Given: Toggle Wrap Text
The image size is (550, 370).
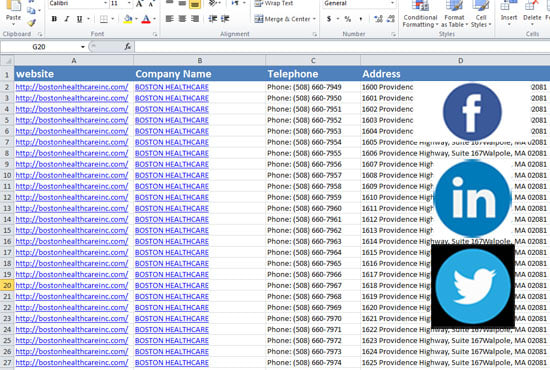Looking at the screenshot, I should point(274,4).
